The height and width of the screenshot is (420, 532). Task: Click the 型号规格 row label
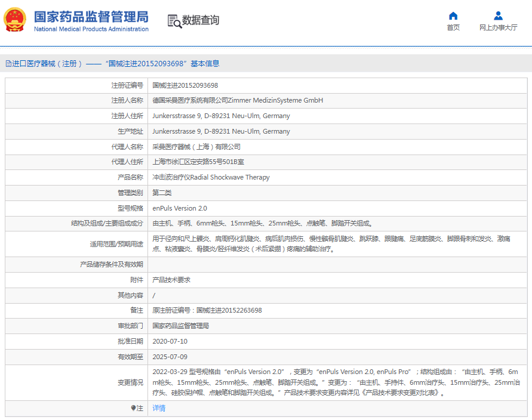tap(130, 208)
